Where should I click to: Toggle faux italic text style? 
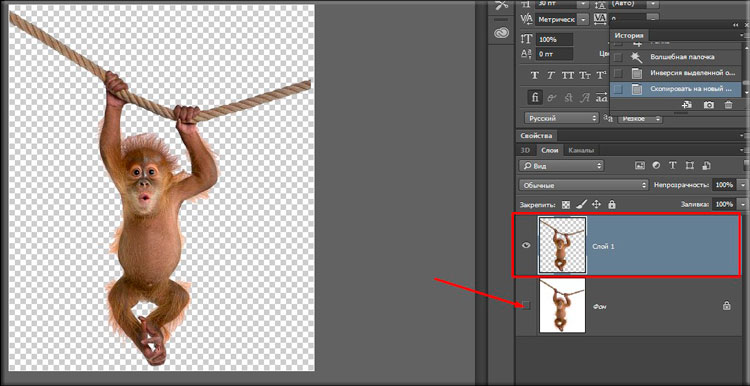(551, 76)
